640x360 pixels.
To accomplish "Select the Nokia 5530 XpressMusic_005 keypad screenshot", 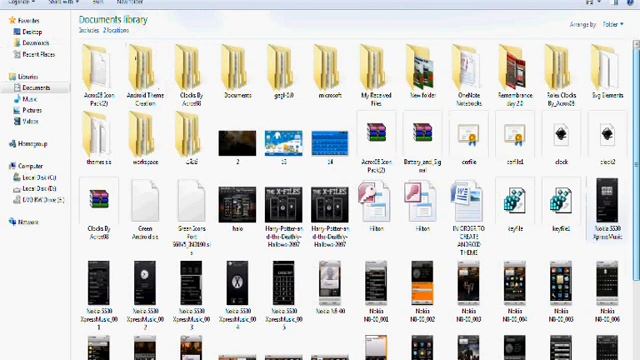I will 284,295.
